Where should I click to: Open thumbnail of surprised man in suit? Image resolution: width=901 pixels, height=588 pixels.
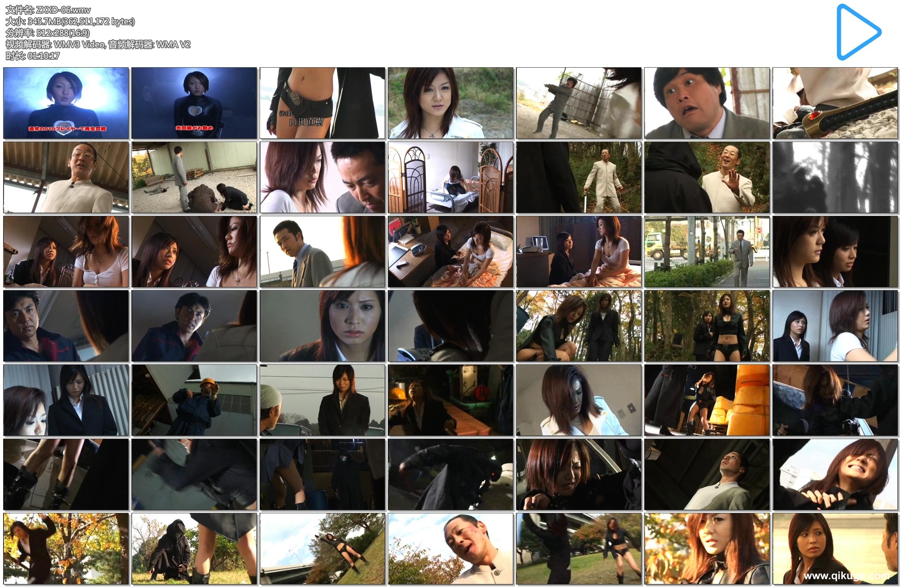[x=706, y=103]
